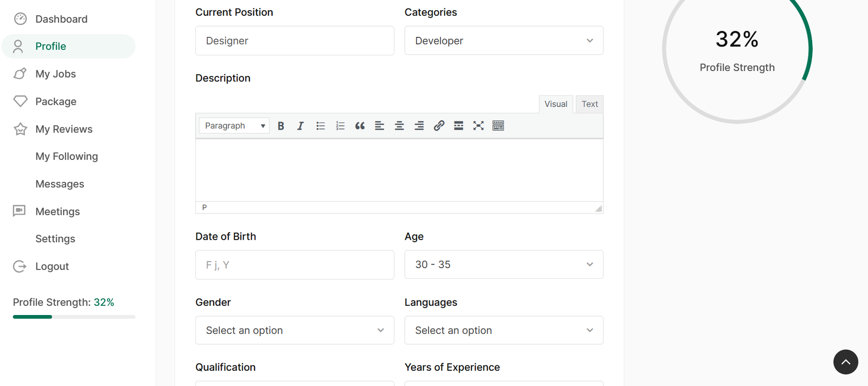Image resolution: width=868 pixels, height=386 pixels.
Task: Click the Package diamond icon
Action: [x=20, y=101]
